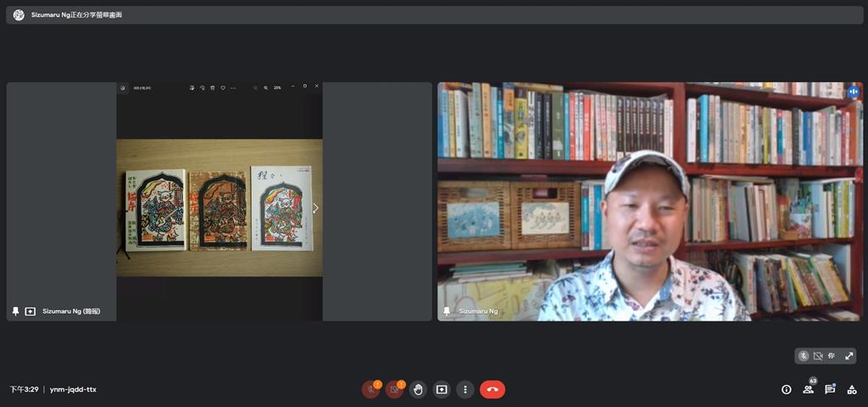Toggle the camera on/off button

[394, 389]
